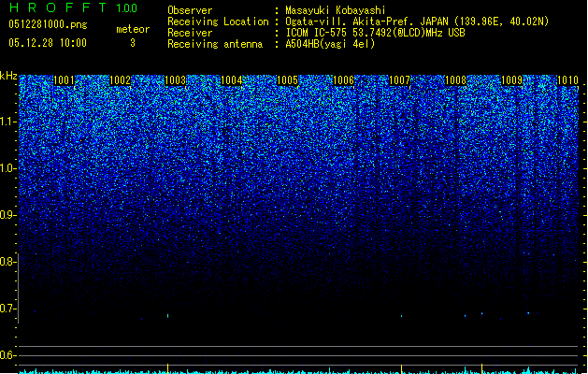This screenshot has height=374, width=588.
Task: Click time marker 1004
Action: 232,80
